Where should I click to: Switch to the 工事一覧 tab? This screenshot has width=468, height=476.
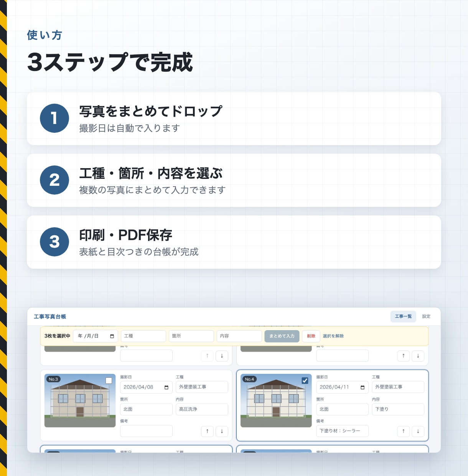[403, 316]
